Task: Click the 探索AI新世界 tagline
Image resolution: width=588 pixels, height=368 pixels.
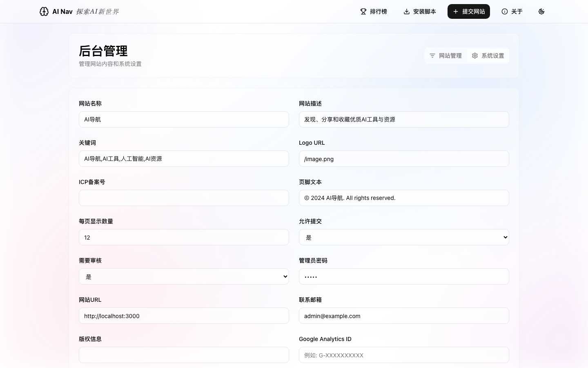Action: (97, 11)
